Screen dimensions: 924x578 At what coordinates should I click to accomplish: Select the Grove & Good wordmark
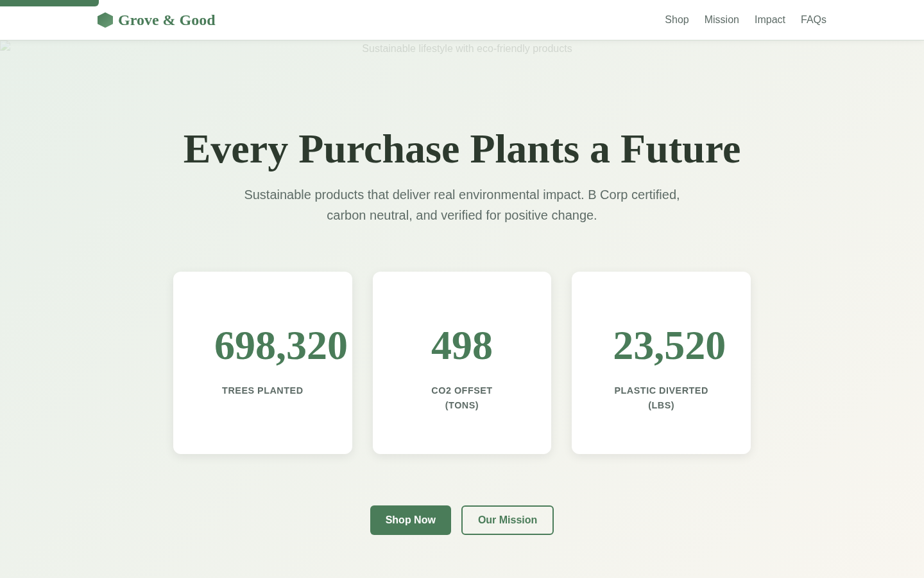166,20
